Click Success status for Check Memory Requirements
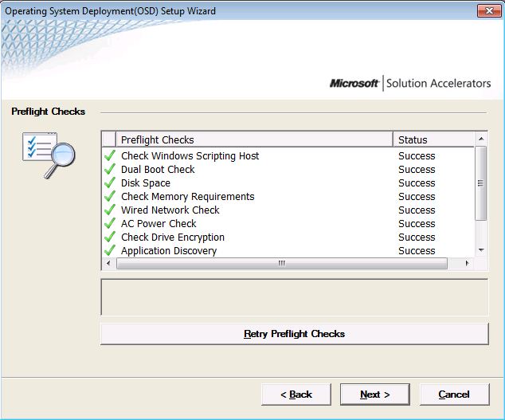This screenshot has height=420, width=505. pyautogui.click(x=417, y=196)
